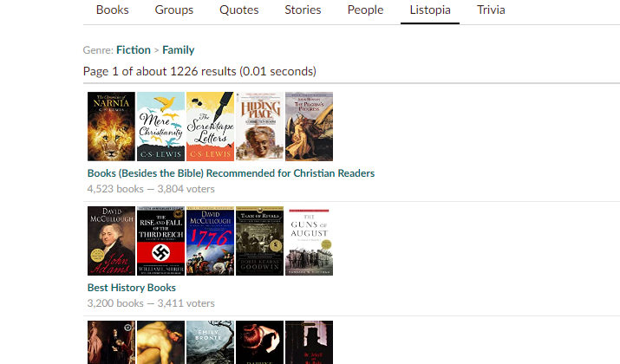This screenshot has width=620, height=364.
Task: Select the 1776 book cover
Action: (x=210, y=241)
